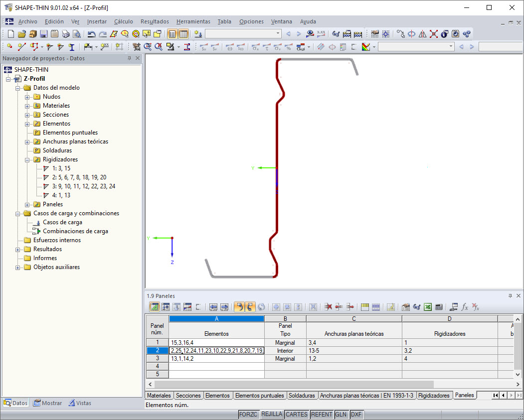
Task: Click the column A header in table
Action: coord(216,318)
